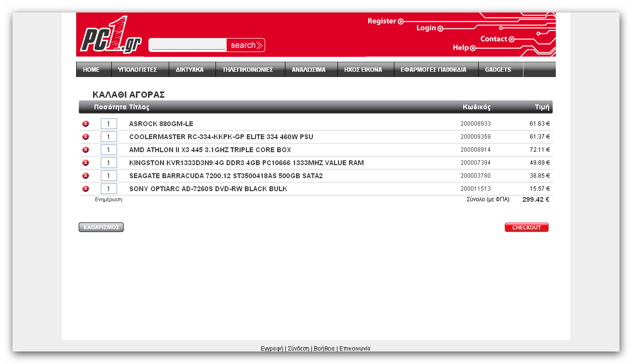Delete SONY OPTIARC DVD-RW item

86,189
